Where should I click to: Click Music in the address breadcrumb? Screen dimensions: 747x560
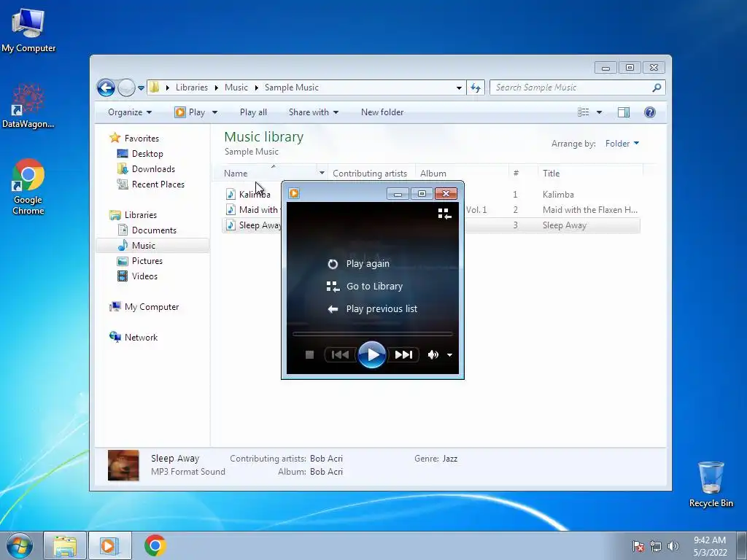[236, 87]
